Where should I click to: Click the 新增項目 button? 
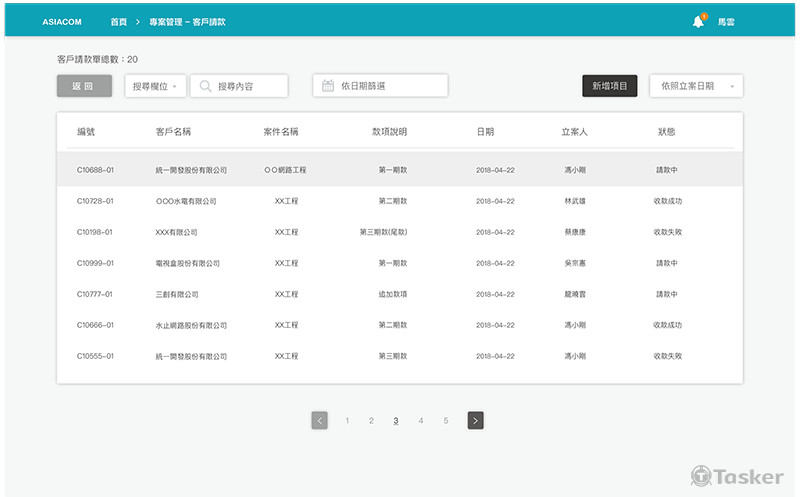point(609,87)
